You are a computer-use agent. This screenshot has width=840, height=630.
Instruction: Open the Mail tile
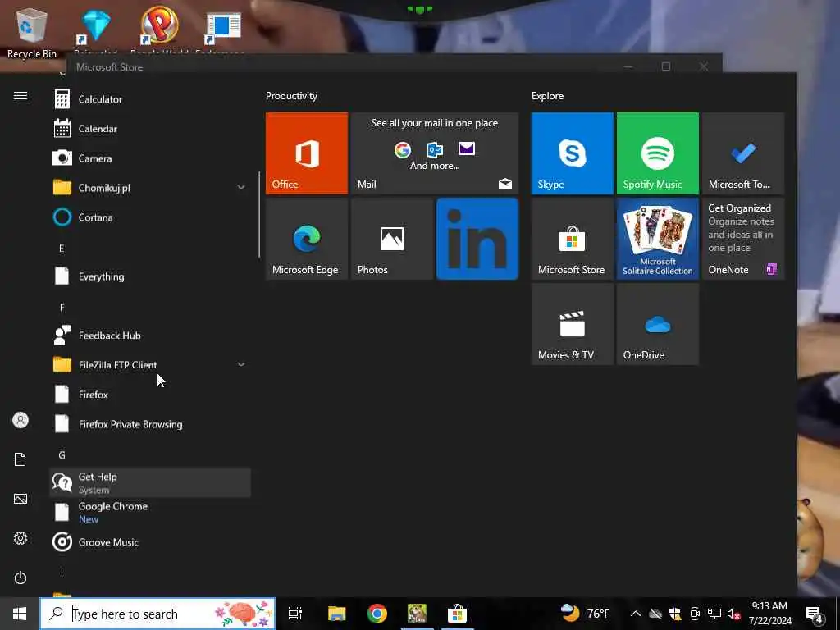[435, 153]
